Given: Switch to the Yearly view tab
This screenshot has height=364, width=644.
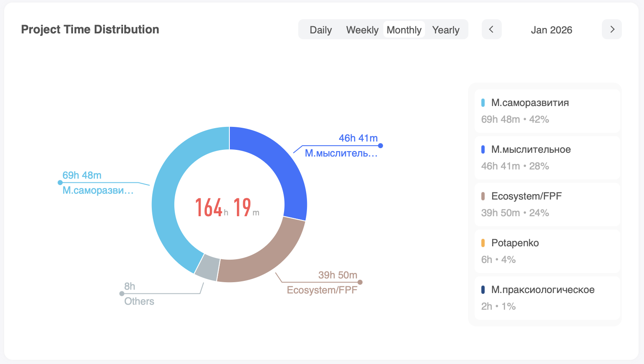Looking at the screenshot, I should coord(445,30).
